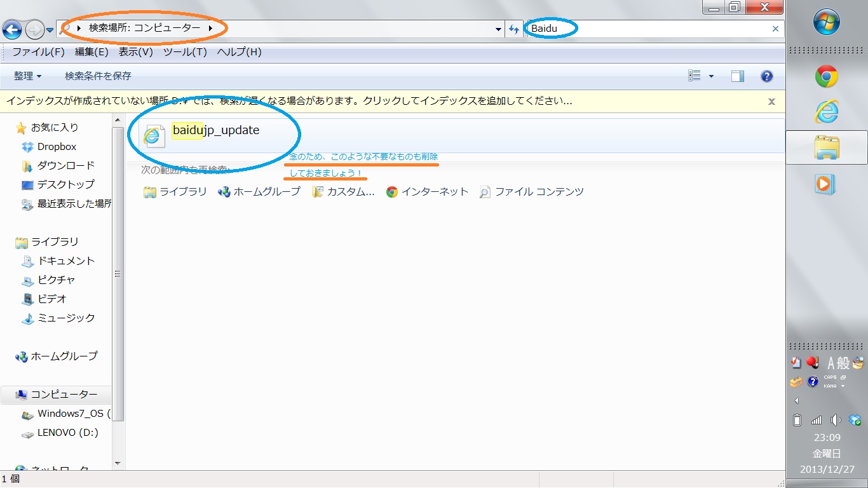
Task: Open the ヘルプ(H) menu
Action: pos(239,52)
